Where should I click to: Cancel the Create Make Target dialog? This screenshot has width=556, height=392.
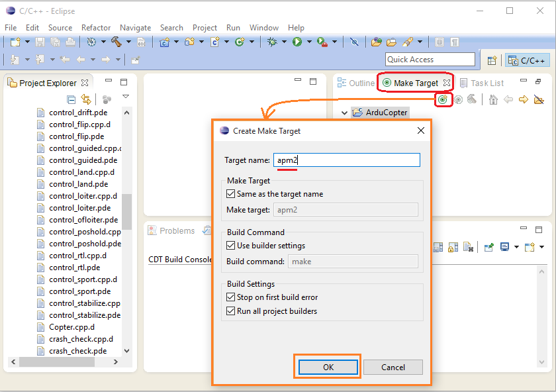tap(393, 367)
